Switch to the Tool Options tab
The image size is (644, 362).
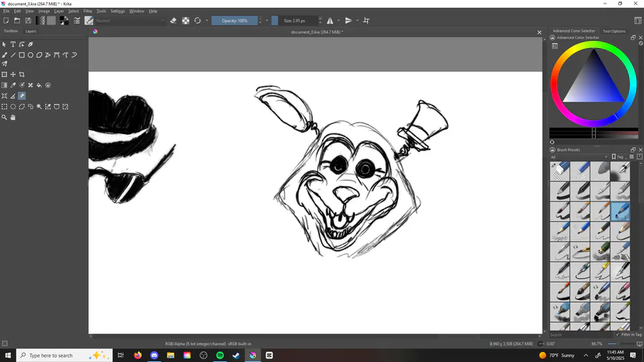pos(614,31)
